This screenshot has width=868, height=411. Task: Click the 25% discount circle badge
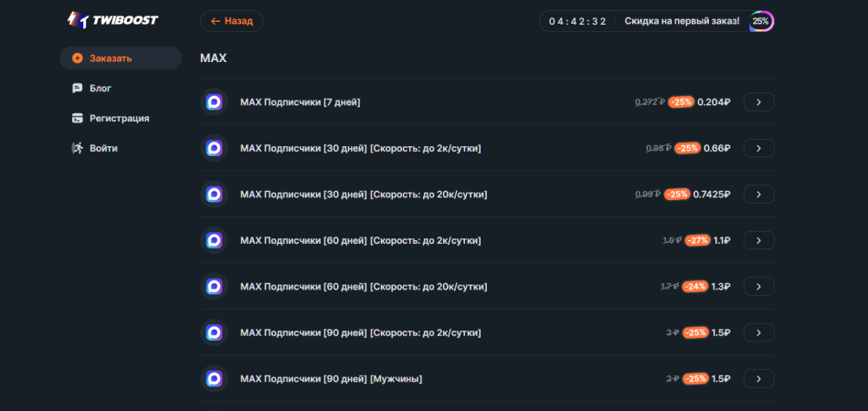761,21
